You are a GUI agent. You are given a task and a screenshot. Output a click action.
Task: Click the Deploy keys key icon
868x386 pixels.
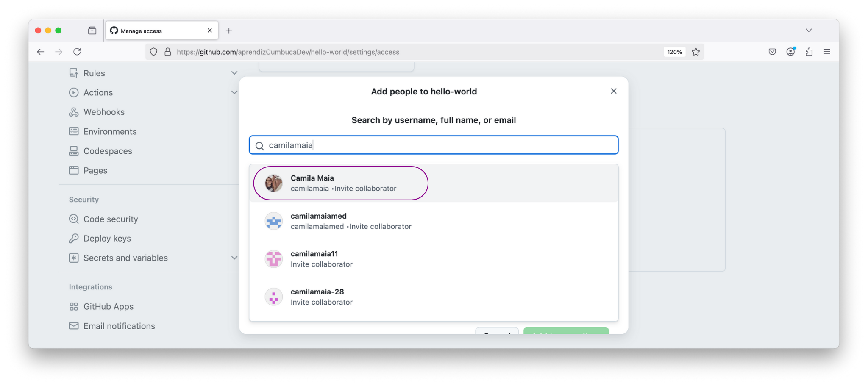(x=74, y=239)
